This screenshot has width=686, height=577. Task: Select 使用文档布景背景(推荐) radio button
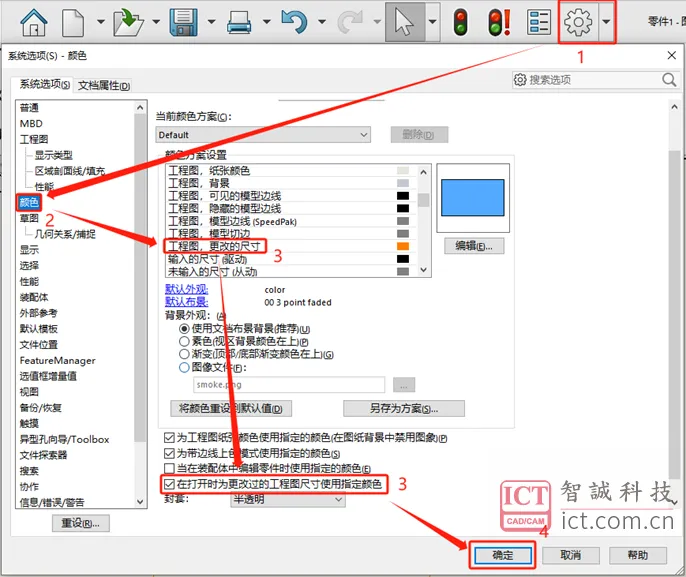pyautogui.click(x=184, y=329)
